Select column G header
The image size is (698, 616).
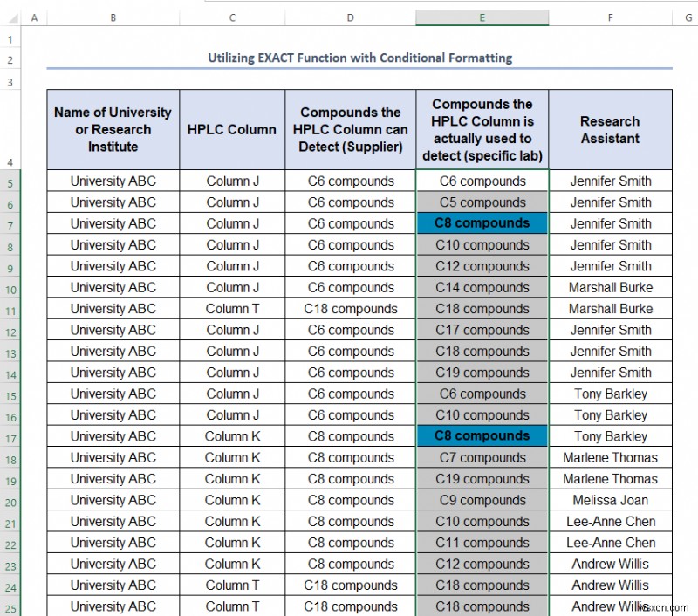pos(688,17)
